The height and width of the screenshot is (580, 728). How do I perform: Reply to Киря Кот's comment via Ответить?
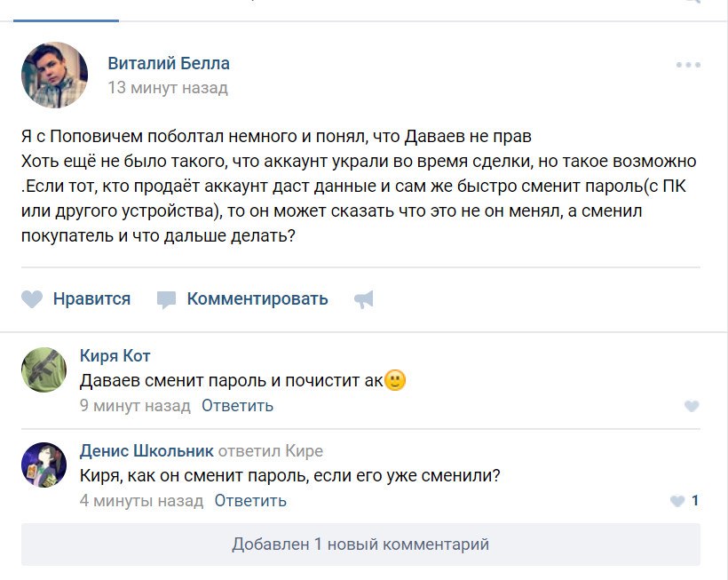coord(237,406)
